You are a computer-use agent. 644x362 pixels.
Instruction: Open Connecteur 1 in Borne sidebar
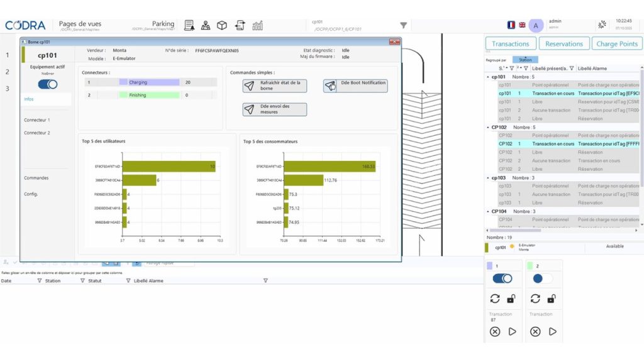tap(37, 120)
